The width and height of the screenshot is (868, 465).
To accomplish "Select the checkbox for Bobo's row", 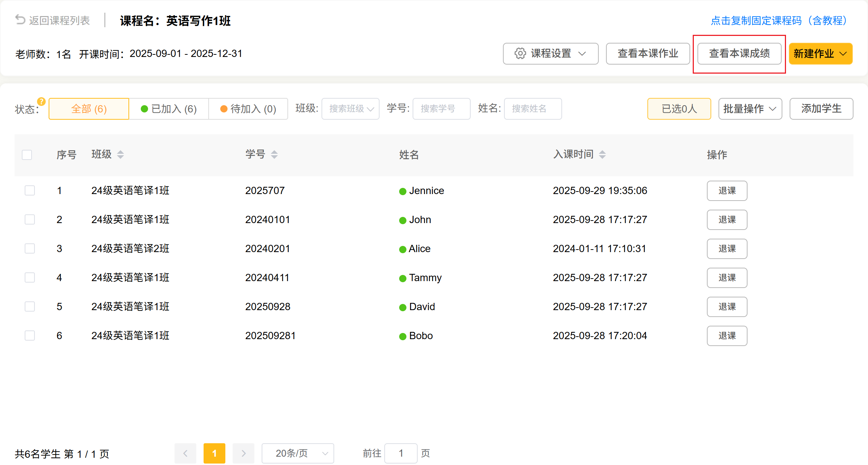I will pyautogui.click(x=30, y=336).
